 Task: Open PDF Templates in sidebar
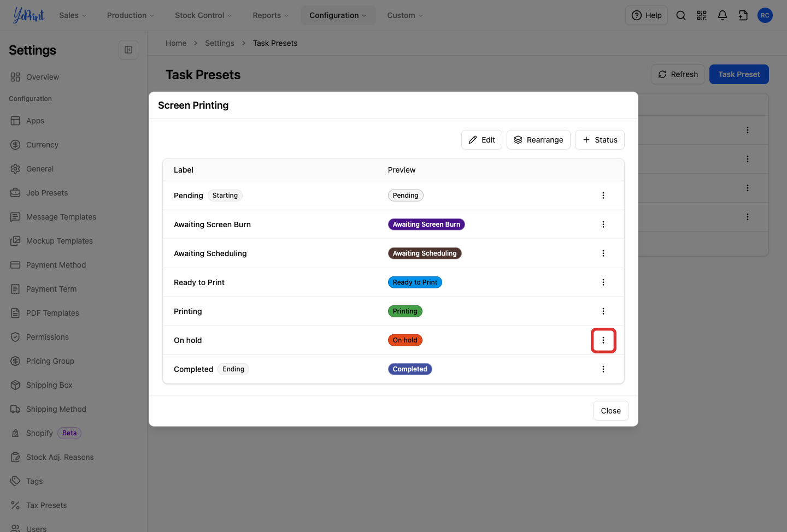(x=52, y=313)
